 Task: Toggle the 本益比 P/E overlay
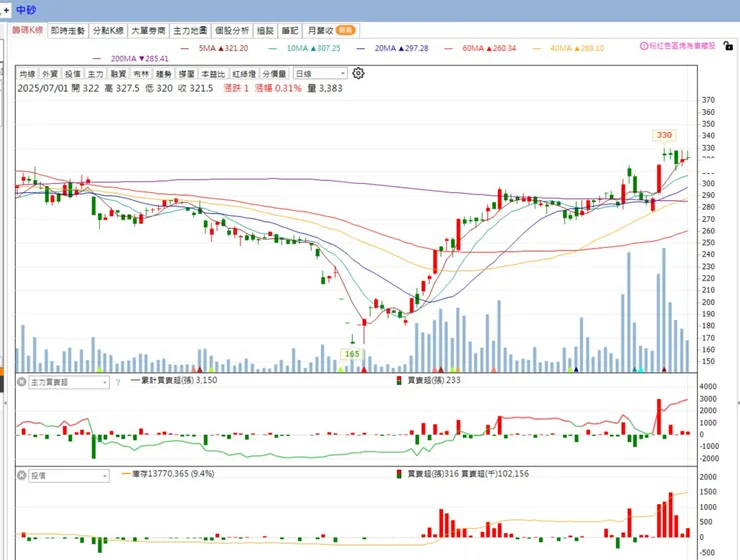tap(213, 74)
